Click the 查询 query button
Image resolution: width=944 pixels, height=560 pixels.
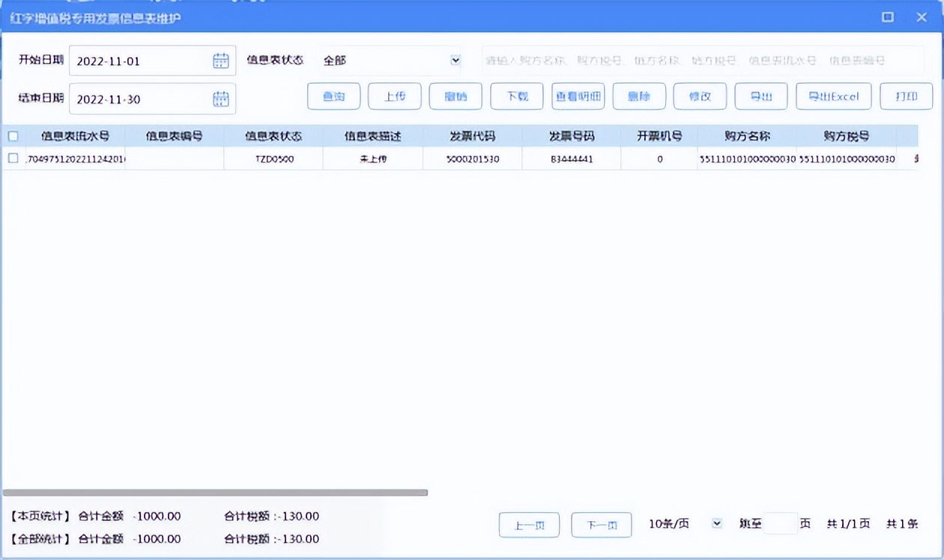(333, 96)
